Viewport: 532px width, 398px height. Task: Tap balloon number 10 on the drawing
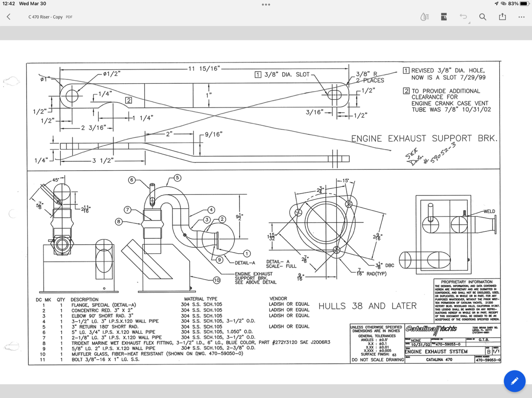pos(216,280)
